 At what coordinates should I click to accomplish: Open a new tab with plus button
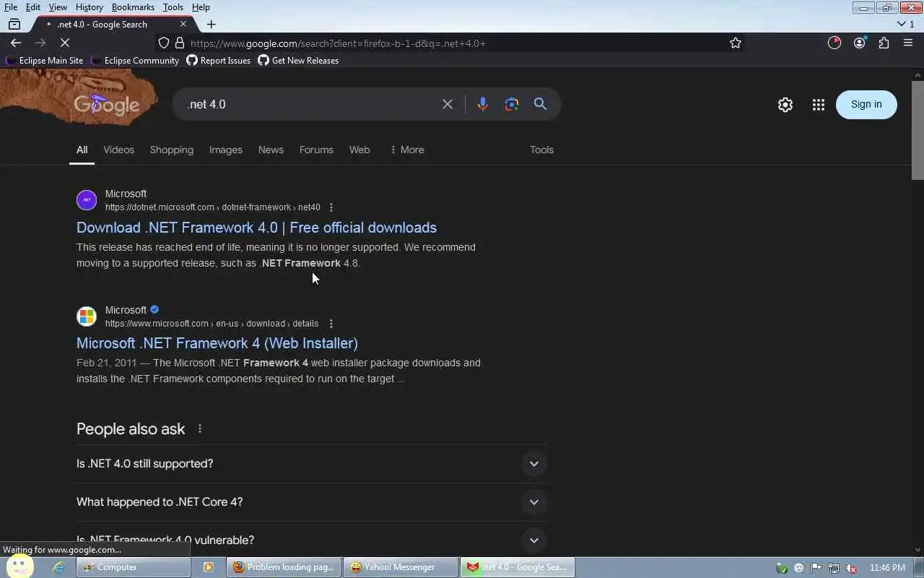coord(211,24)
